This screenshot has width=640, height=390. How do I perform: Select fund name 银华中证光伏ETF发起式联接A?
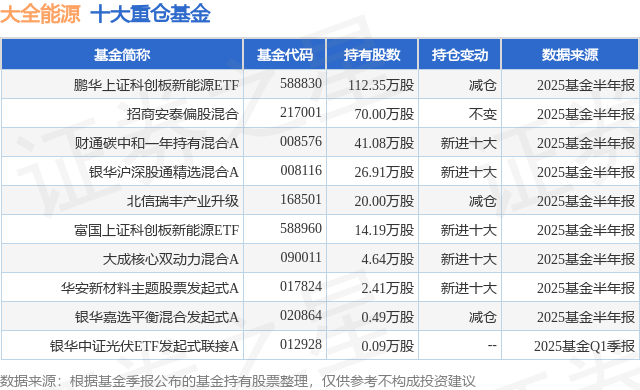point(144,346)
